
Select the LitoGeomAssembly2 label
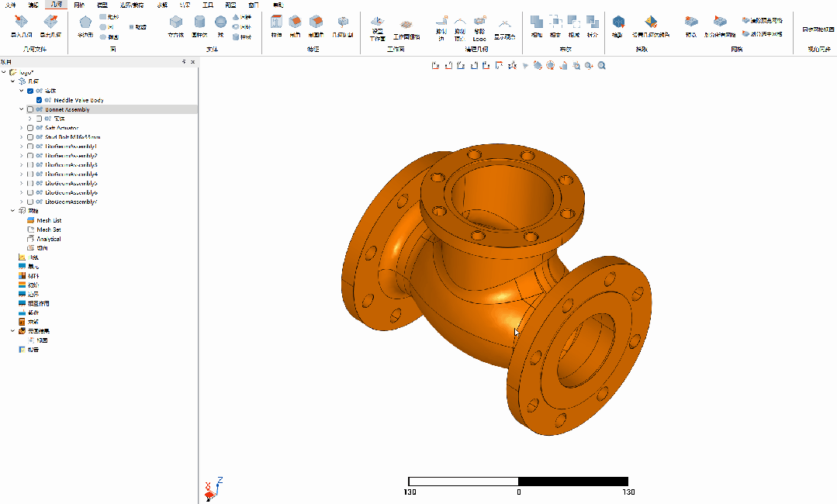point(71,156)
